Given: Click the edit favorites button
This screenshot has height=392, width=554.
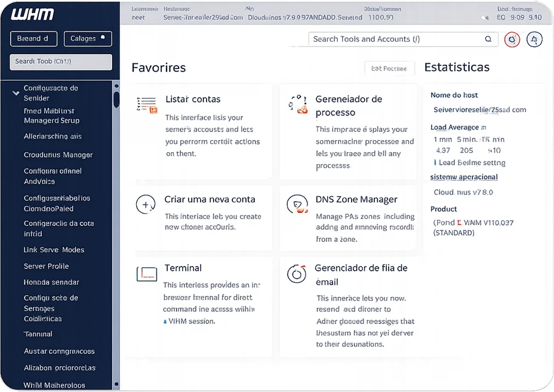Looking at the screenshot, I should coord(389,69).
